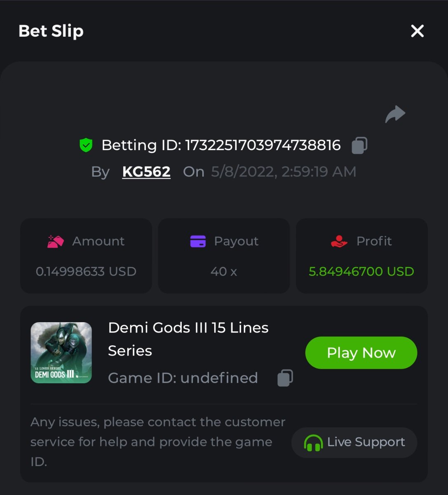This screenshot has width=448, height=495.
Task: Click the red Profit hand icon
Action: pos(339,241)
